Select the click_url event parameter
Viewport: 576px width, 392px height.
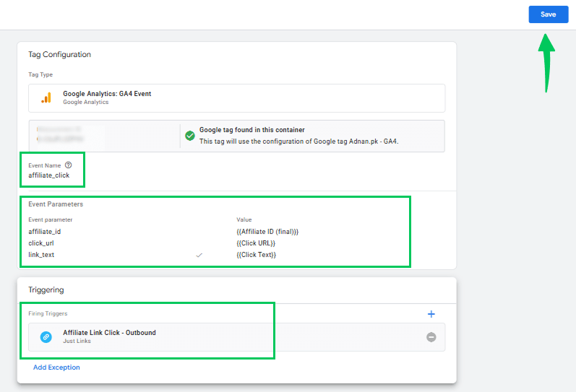coord(41,243)
